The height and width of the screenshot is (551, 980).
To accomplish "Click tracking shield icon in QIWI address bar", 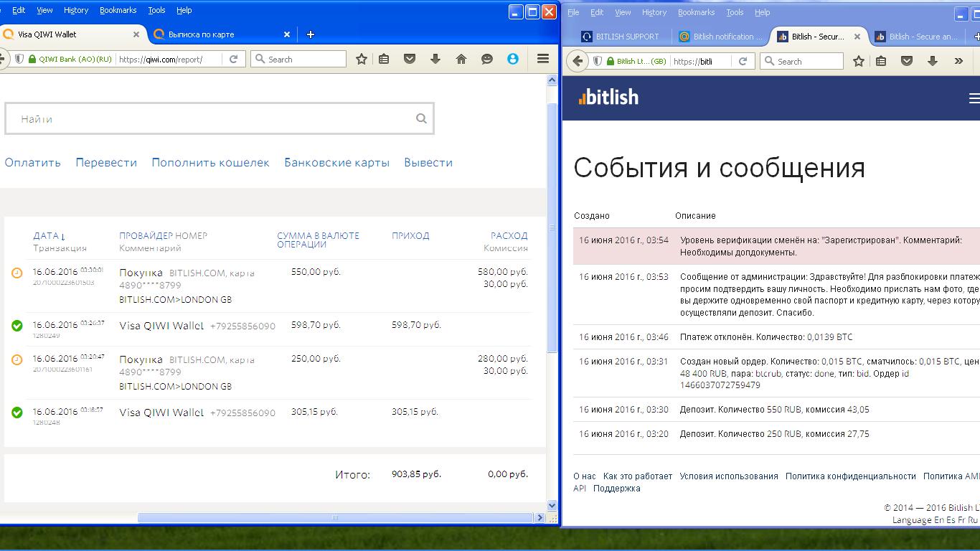I will 19,59.
